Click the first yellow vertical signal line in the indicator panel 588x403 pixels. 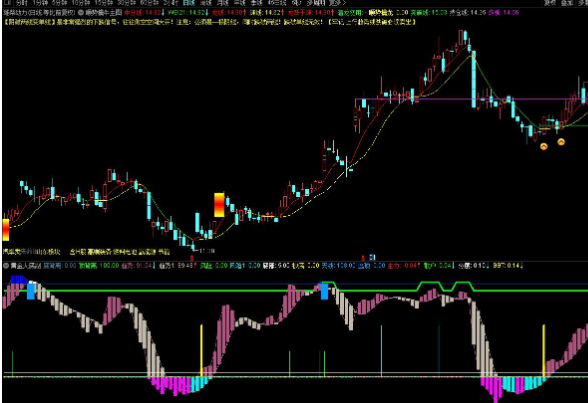(x=201, y=351)
